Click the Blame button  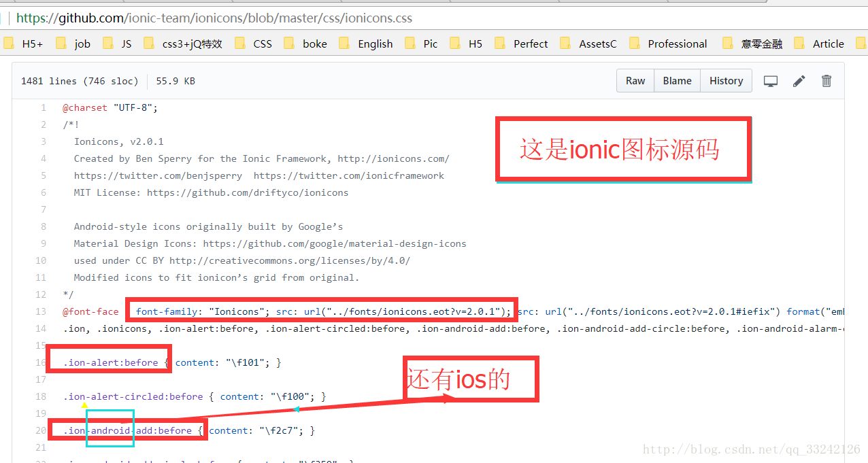[678, 80]
